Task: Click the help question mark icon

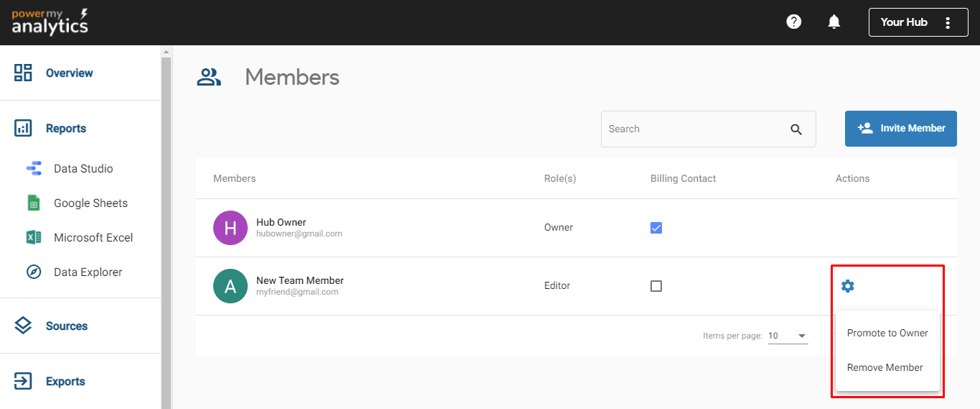Action: tap(793, 22)
